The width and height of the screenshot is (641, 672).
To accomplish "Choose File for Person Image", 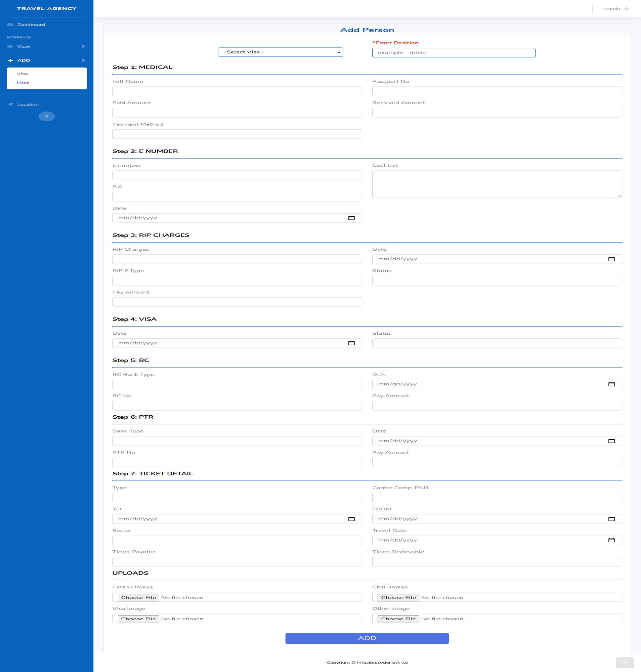I will coord(138,597).
